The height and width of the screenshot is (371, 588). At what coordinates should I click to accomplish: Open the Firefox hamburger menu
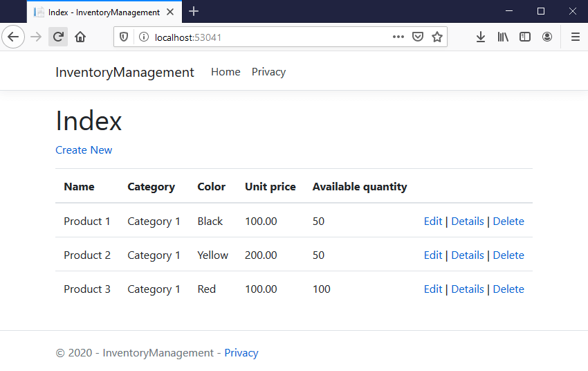(x=575, y=37)
